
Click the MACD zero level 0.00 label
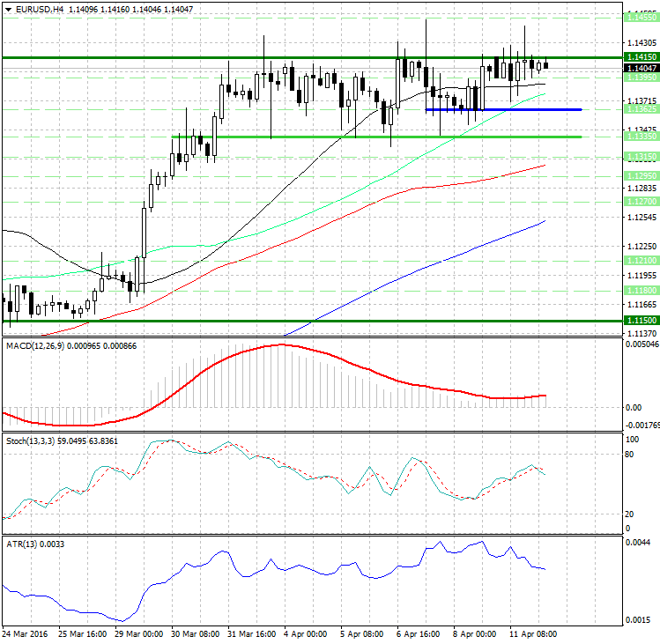(x=634, y=407)
